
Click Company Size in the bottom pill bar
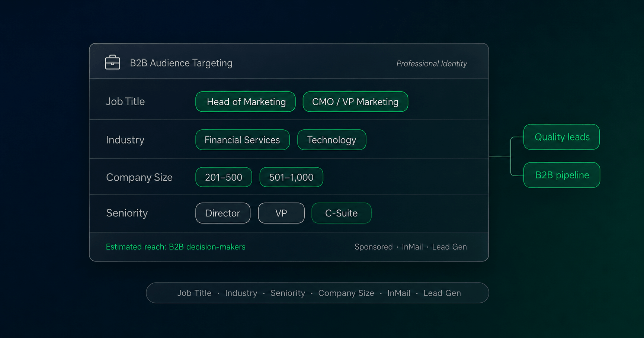tap(346, 293)
